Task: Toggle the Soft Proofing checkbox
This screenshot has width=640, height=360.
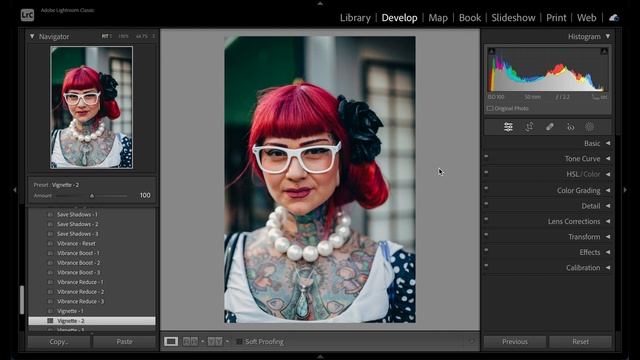Action: (x=239, y=341)
